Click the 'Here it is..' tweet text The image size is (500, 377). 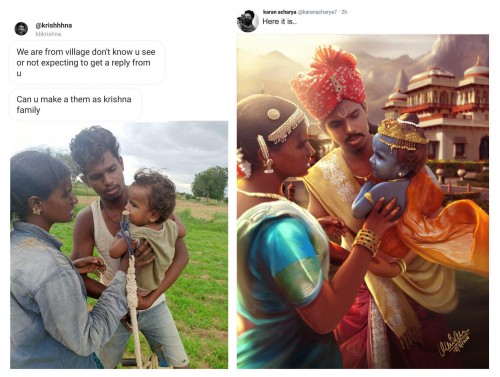pyautogui.click(x=279, y=21)
